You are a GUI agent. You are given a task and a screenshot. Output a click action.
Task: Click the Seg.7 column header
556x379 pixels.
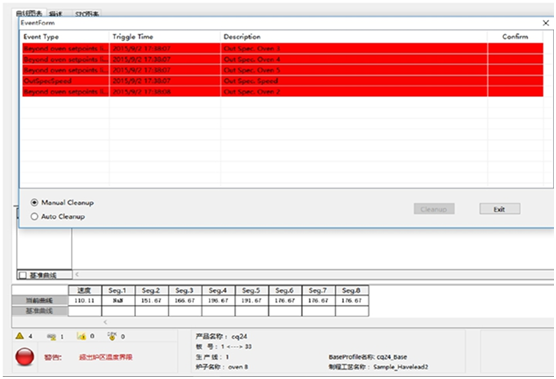tap(318, 290)
